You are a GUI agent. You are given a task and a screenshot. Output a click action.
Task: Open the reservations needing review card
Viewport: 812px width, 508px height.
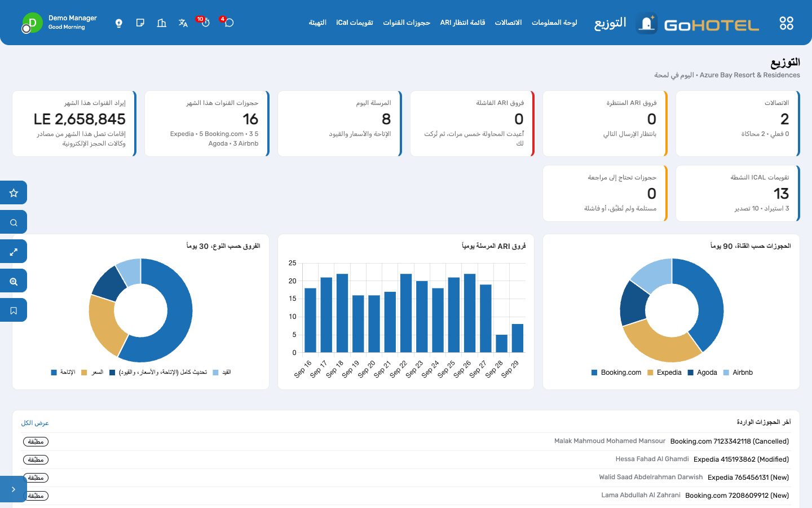pos(605,193)
